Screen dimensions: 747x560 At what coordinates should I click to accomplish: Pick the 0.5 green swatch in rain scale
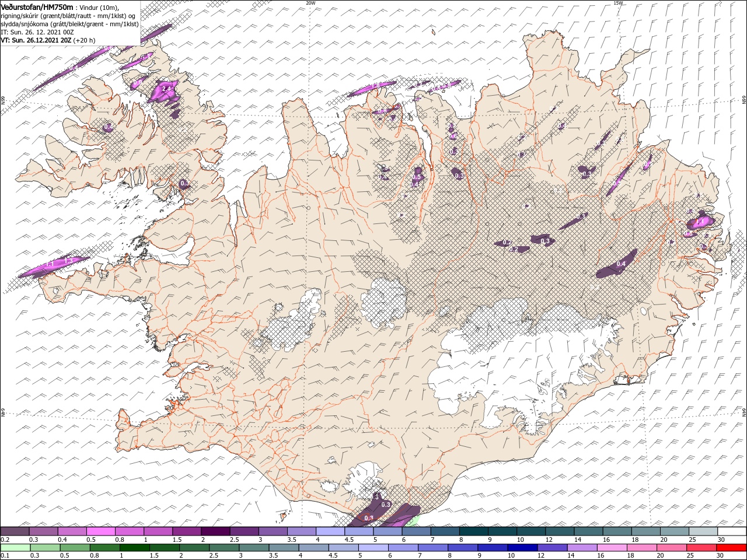(x=75, y=548)
